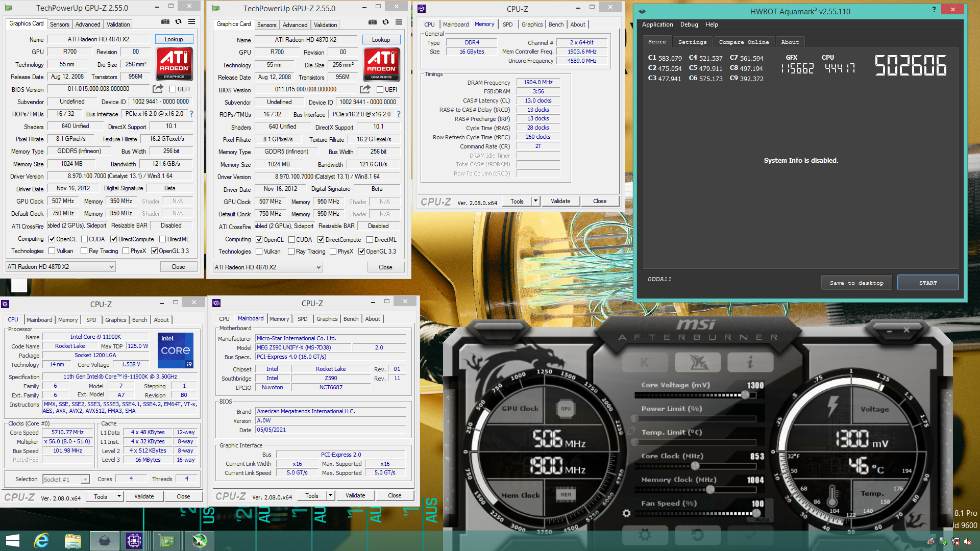The image size is (980, 551).
Task: Open hamburger menu in right GPU-Z window
Action: (x=399, y=22)
